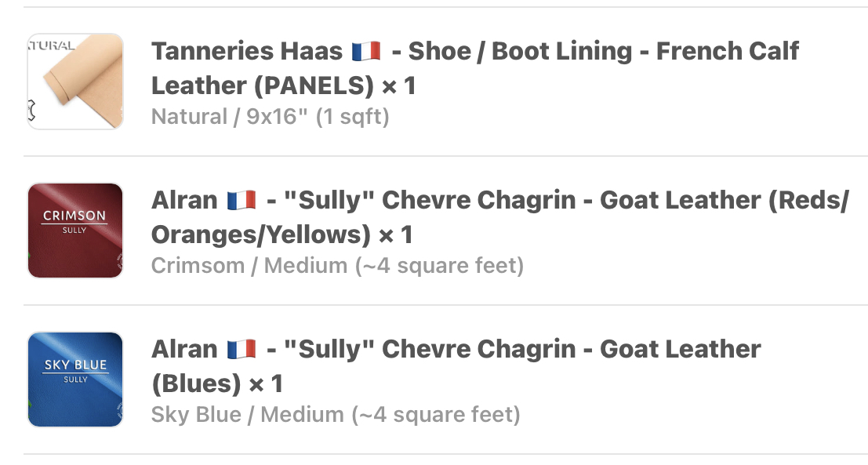
Task: Click "Goat Leather (Reds/" title text
Action: point(724,201)
